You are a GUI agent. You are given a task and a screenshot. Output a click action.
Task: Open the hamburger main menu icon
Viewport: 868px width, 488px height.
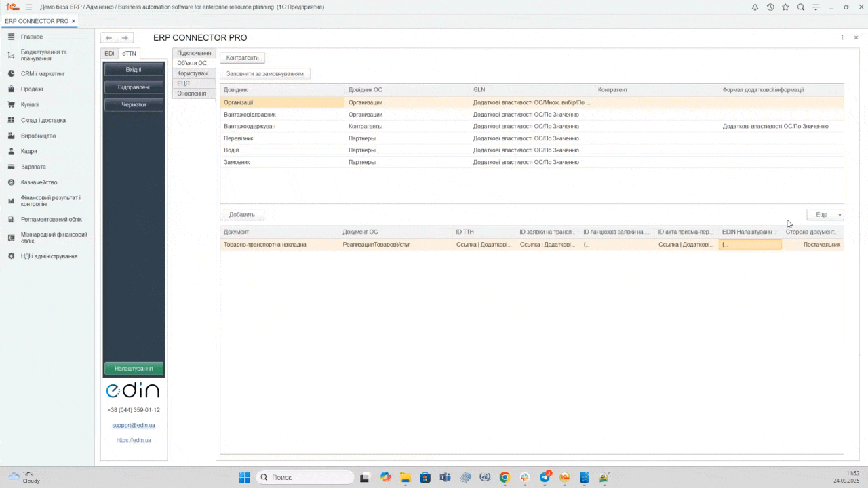click(x=28, y=7)
